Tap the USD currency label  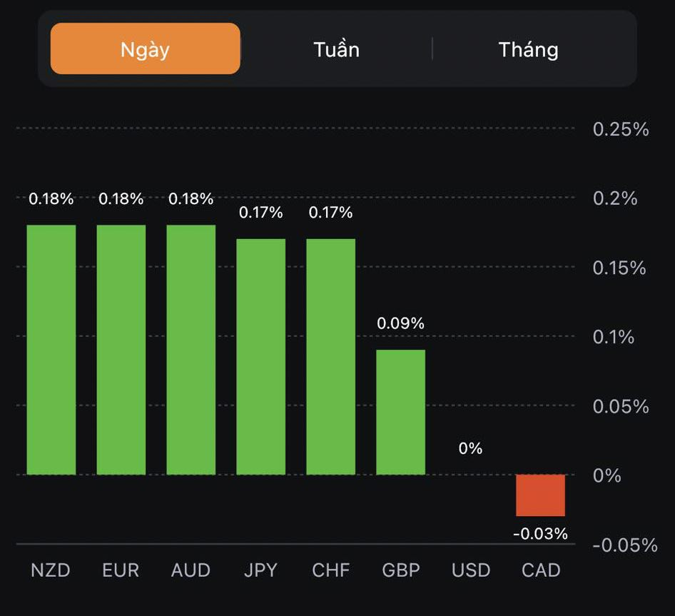coord(471,570)
